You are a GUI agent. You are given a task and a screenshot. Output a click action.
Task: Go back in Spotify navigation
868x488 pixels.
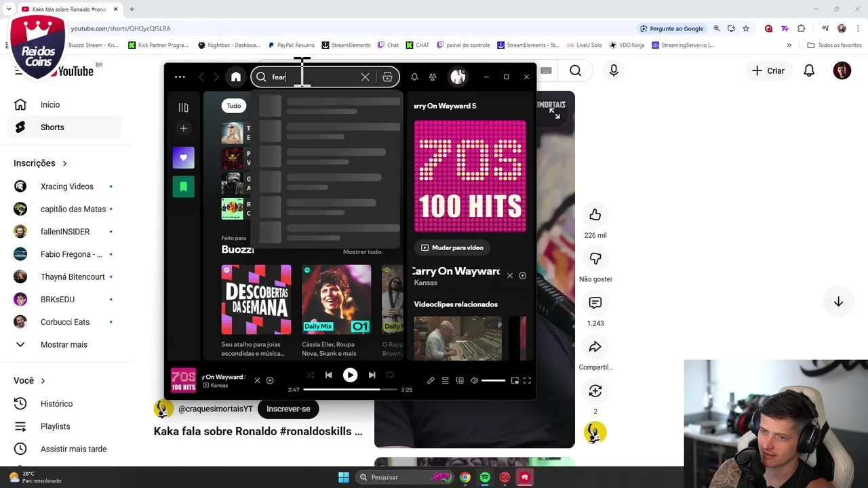[201, 77]
